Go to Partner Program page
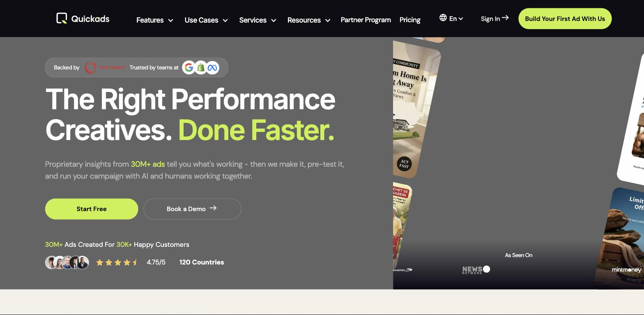Image resolution: width=644 pixels, height=315 pixels. click(x=366, y=20)
